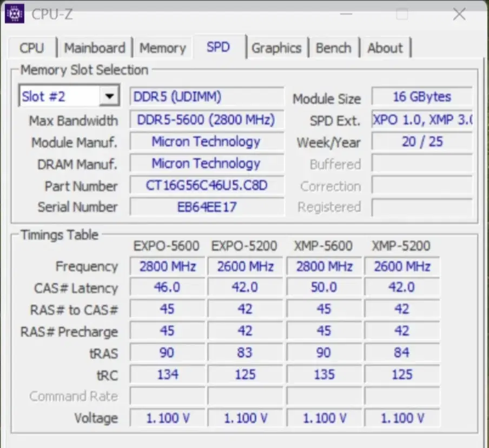Click XMP-5200 CAS# Latency 42.0 cell
489x448 pixels.
(402, 287)
